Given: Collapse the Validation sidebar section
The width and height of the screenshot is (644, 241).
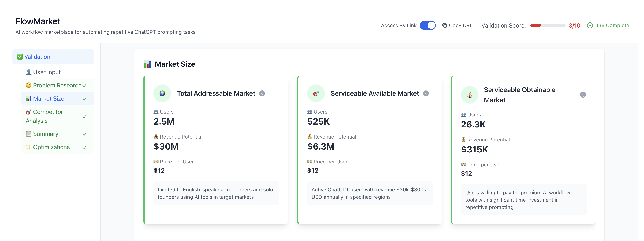Looking at the screenshot, I should (53, 57).
